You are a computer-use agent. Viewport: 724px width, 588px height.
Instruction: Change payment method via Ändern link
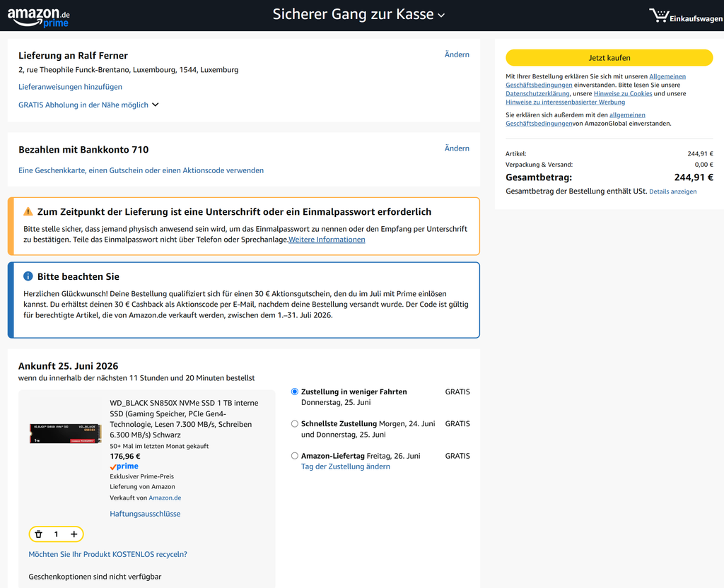coord(457,148)
